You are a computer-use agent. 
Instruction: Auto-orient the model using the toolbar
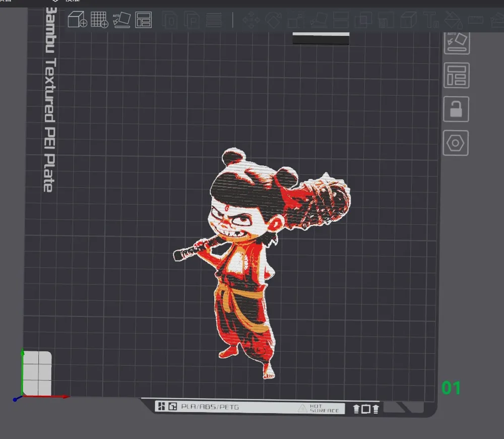pos(121,19)
